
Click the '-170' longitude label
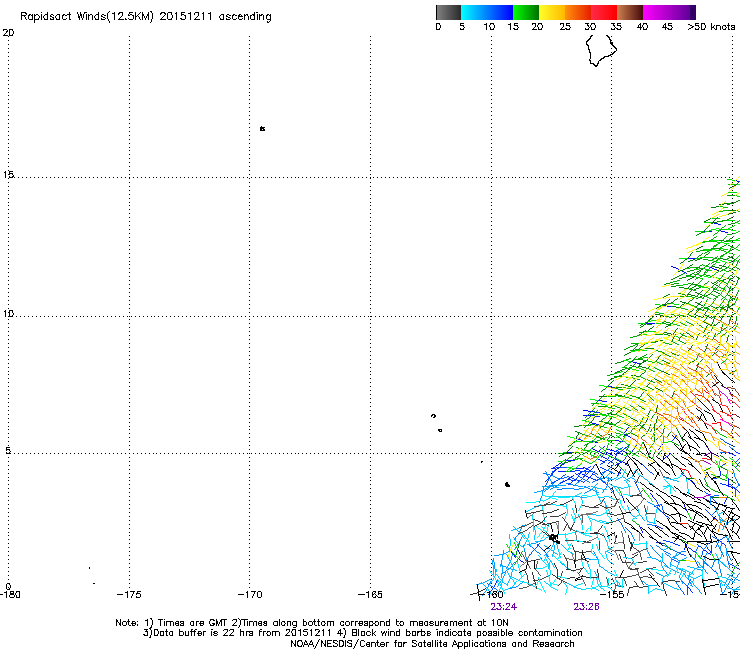250,595
